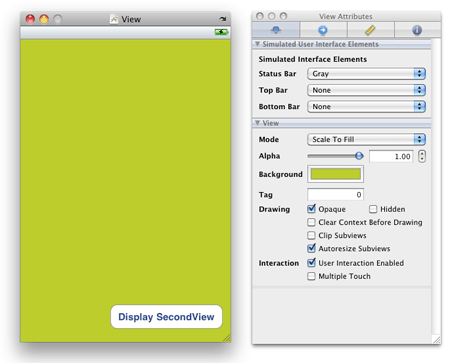Screen dimensions: 450x363
Task: Toggle Multiple Touch checkbox
Action: click(x=311, y=276)
